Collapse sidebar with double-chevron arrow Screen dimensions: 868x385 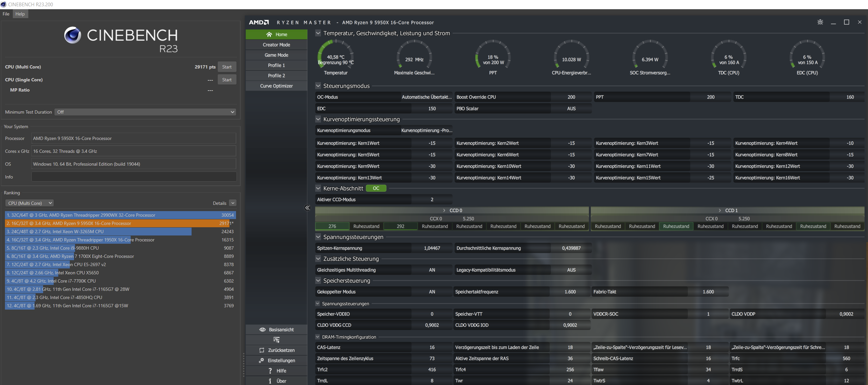pos(307,208)
